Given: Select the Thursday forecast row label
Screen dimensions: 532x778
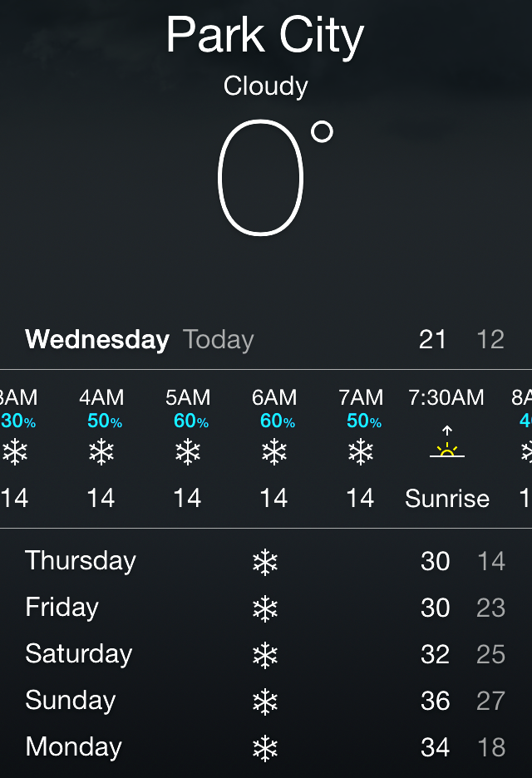Looking at the screenshot, I should (x=81, y=561).
